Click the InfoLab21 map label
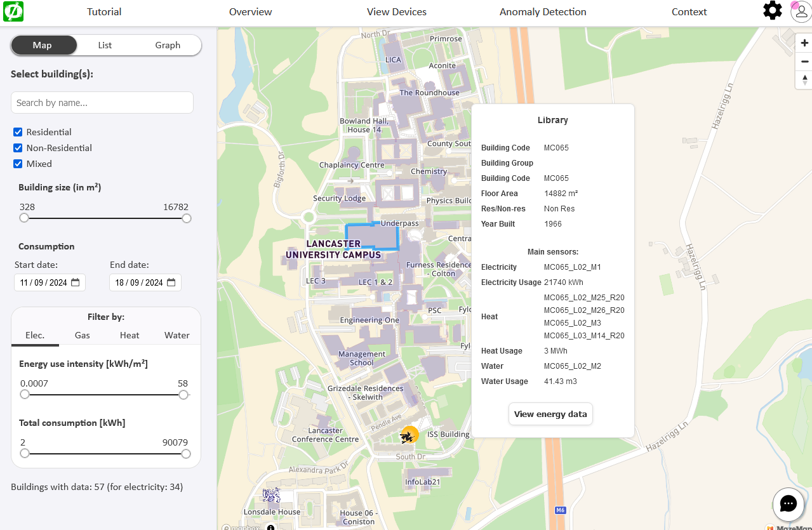Screen dimensions: 812x530 423,482
